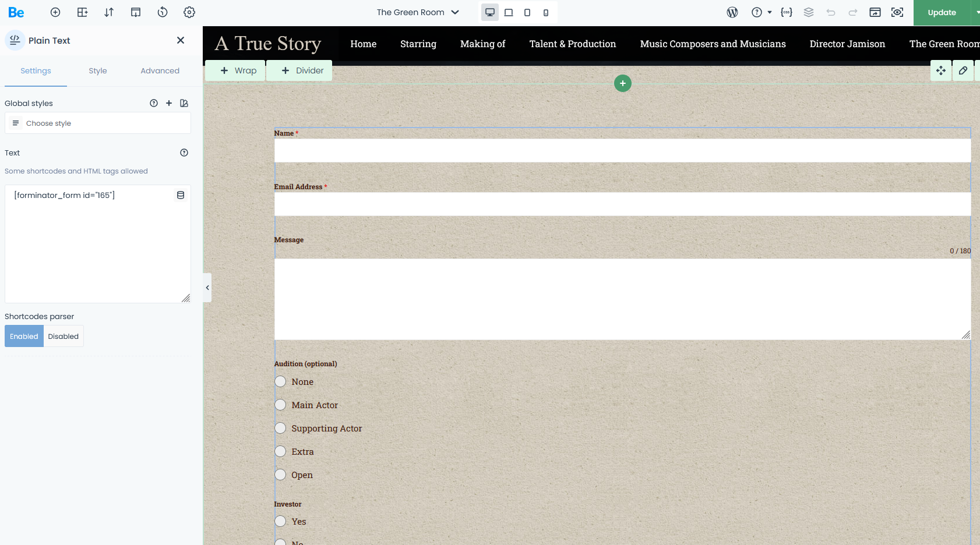Click the WordPress dashboard icon
Image resolution: width=980 pixels, height=545 pixels.
pyautogui.click(x=732, y=12)
